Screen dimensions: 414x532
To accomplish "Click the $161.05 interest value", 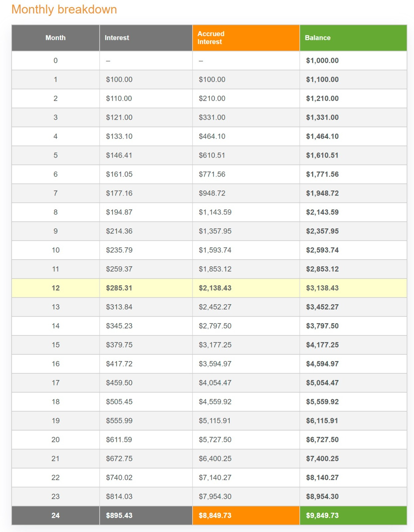I will [x=119, y=174].
